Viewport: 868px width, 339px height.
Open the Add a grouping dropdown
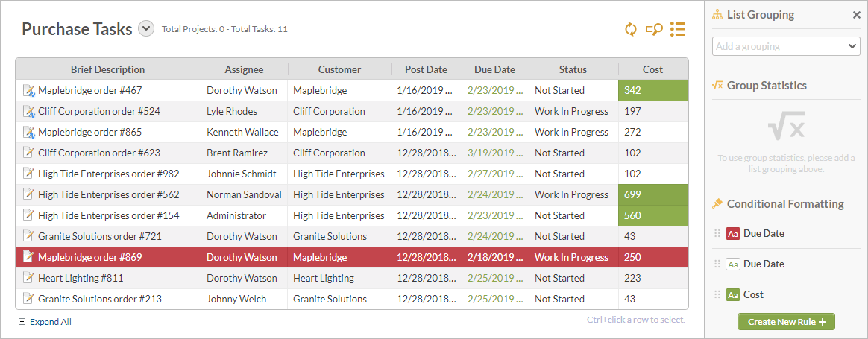click(x=786, y=46)
